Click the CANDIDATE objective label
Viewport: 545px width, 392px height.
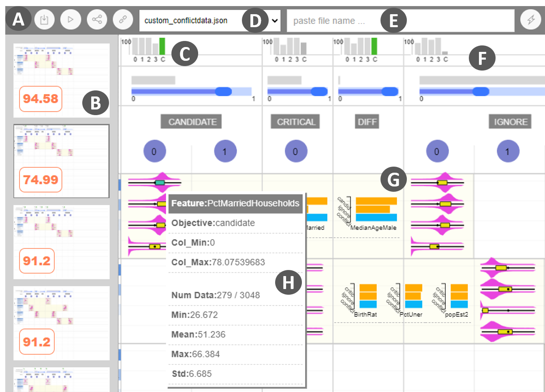click(192, 122)
